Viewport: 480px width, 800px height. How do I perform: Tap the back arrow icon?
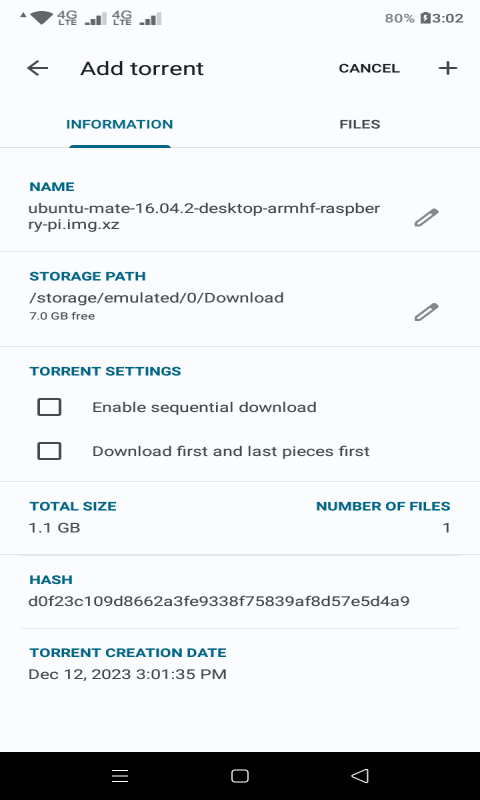coord(38,68)
